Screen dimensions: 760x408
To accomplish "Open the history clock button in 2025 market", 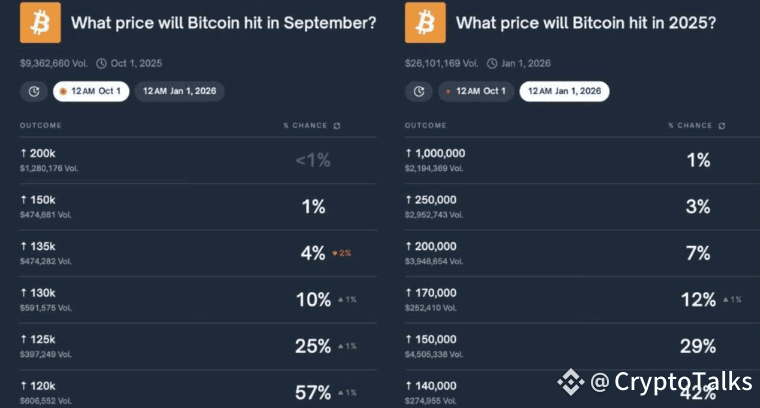I will click(x=418, y=91).
